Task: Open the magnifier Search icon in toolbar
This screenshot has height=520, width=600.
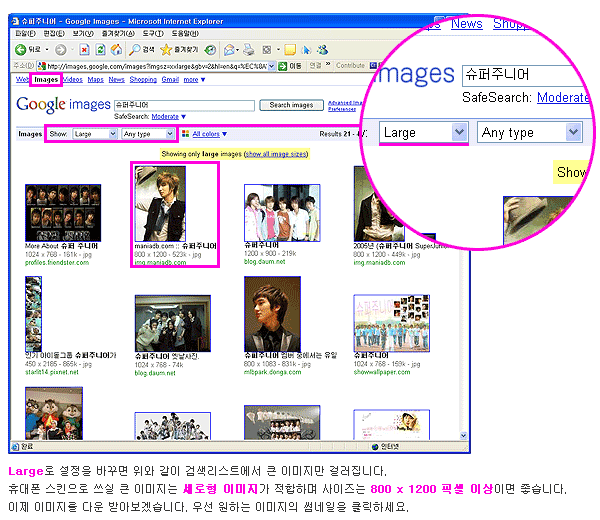Action: click(x=135, y=49)
